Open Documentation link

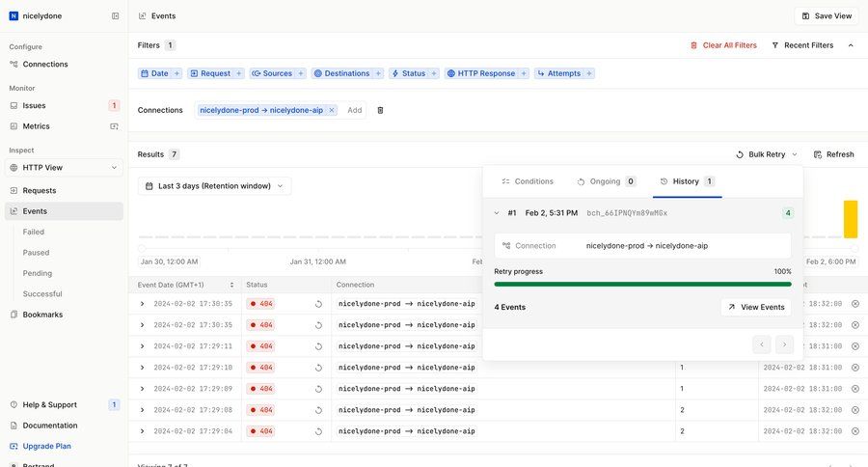coord(64,426)
